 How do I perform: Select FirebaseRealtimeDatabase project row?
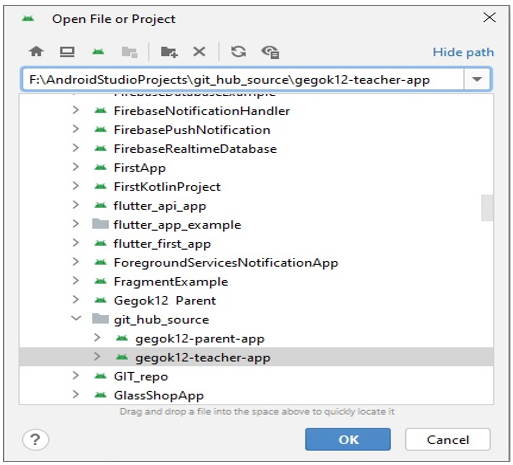(x=256, y=149)
